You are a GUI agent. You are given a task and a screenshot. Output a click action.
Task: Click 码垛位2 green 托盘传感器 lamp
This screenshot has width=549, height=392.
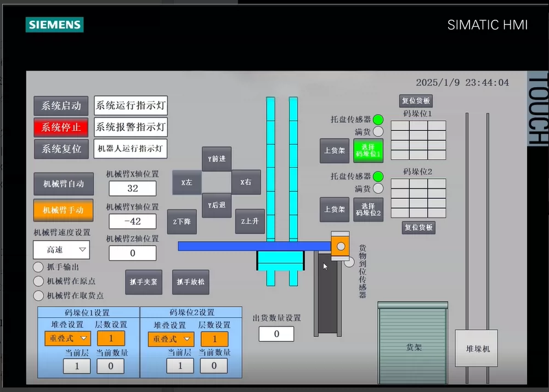tap(378, 177)
